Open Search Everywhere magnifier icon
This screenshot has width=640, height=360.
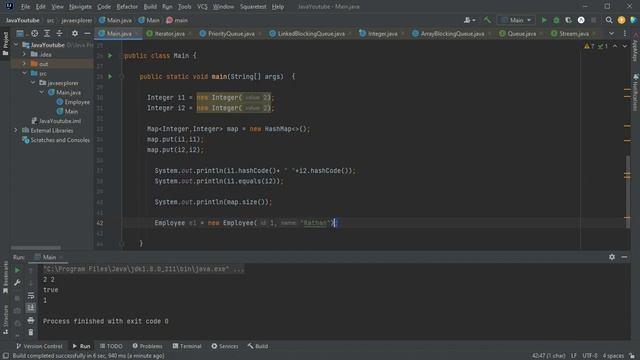click(x=609, y=20)
